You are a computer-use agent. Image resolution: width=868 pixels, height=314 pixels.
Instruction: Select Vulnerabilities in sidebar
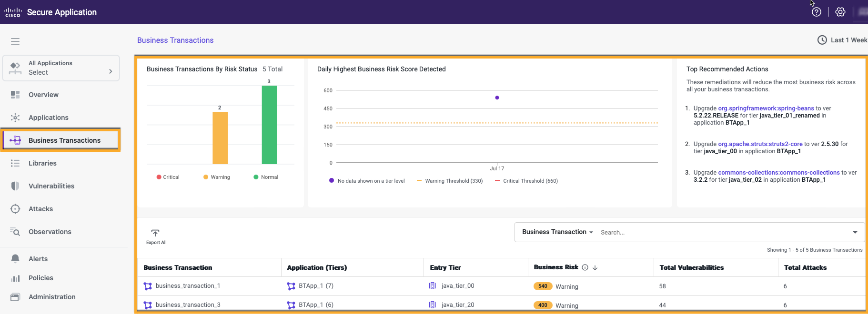point(51,186)
